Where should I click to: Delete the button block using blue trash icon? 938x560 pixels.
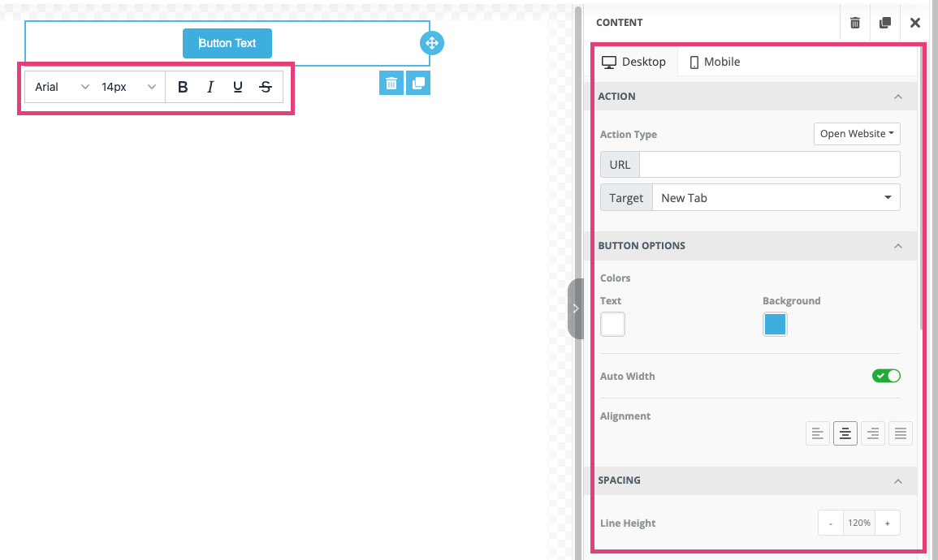(x=391, y=83)
